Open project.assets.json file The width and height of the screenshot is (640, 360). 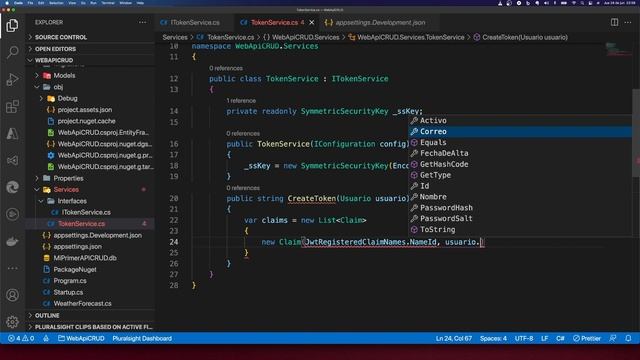[90, 110]
